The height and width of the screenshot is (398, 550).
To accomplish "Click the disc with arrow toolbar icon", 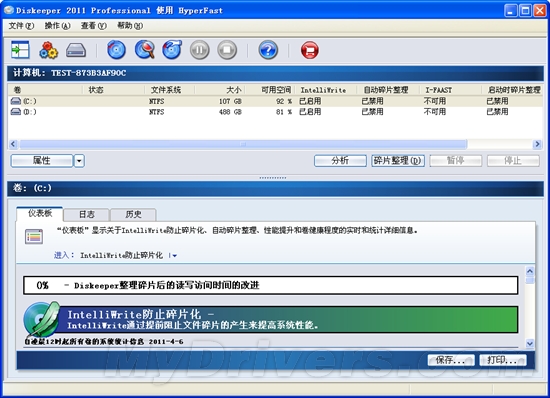I will pyautogui.click(x=172, y=50).
